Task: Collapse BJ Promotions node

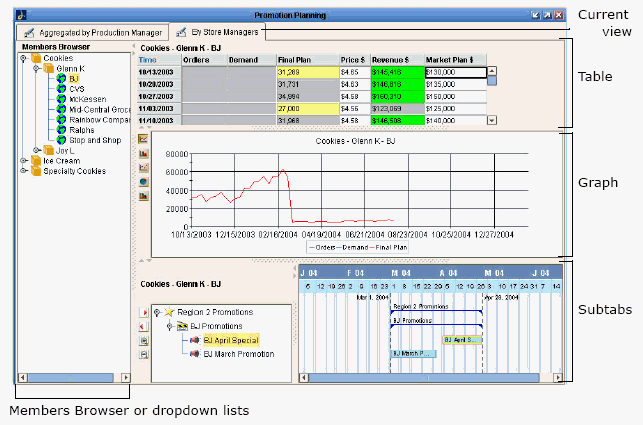Action: pos(170,327)
